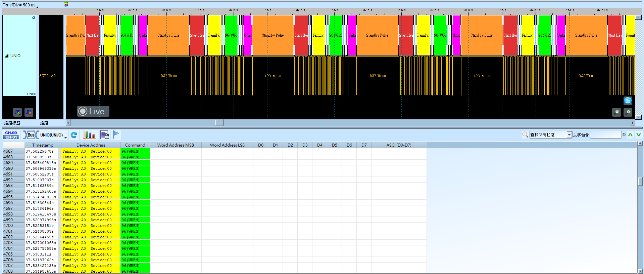Click the zoom out magnifier icon

(x=616, y=112)
